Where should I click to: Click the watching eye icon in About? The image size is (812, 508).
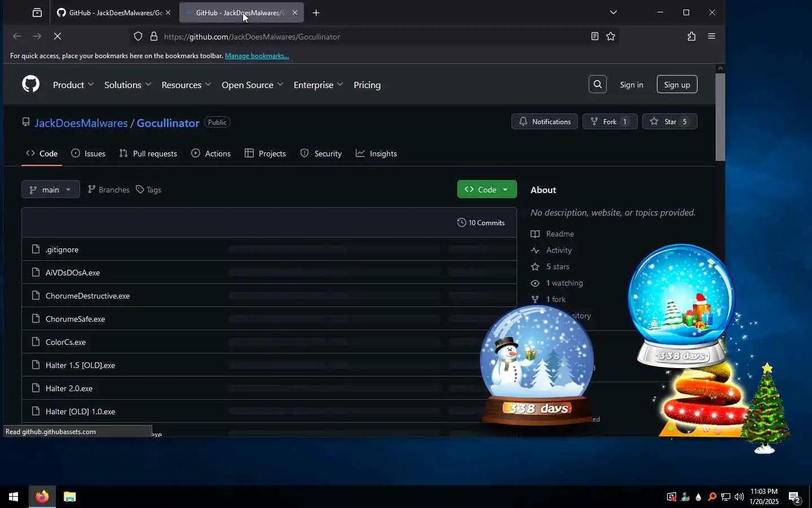[535, 283]
